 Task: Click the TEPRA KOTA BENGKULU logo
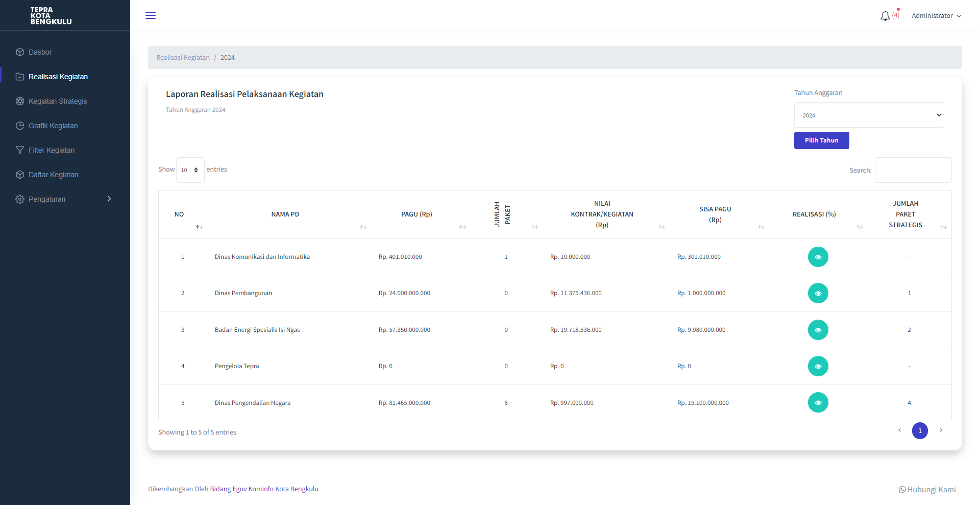[x=51, y=16]
